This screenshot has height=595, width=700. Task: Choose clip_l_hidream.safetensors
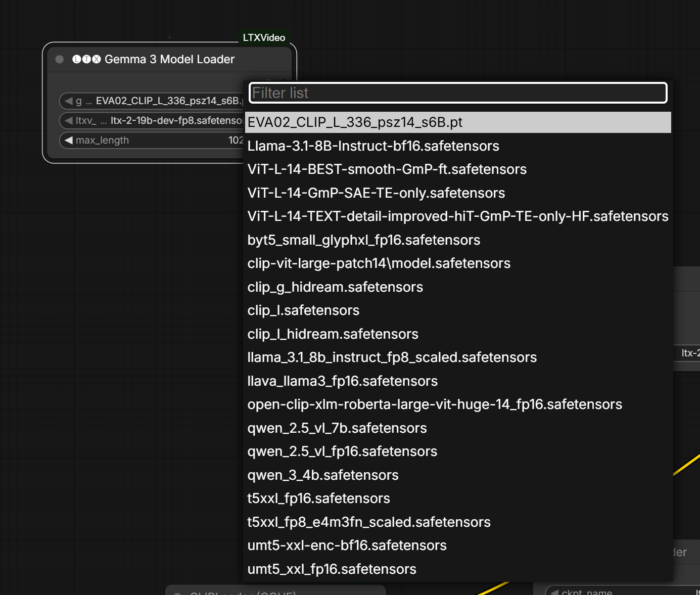[x=458, y=334]
